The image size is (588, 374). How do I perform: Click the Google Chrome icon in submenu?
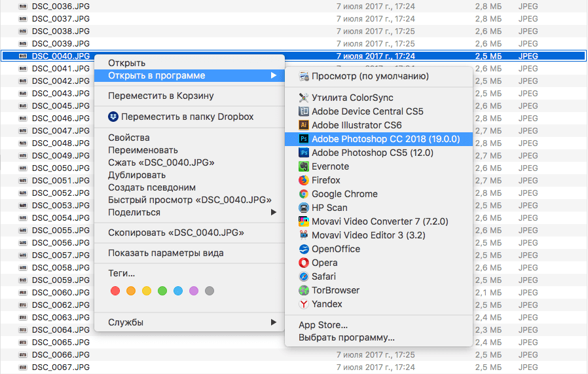click(304, 194)
